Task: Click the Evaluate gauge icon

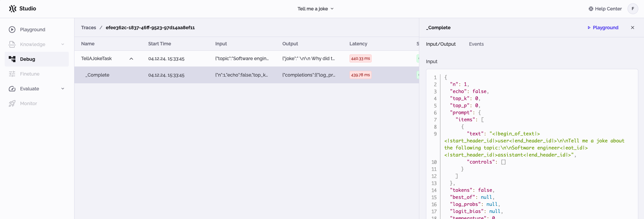Action: [x=12, y=89]
